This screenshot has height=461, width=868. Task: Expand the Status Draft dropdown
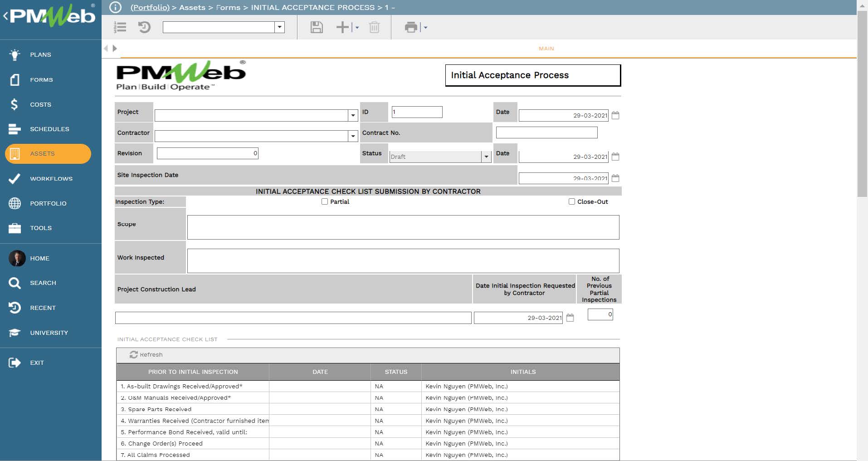click(486, 157)
